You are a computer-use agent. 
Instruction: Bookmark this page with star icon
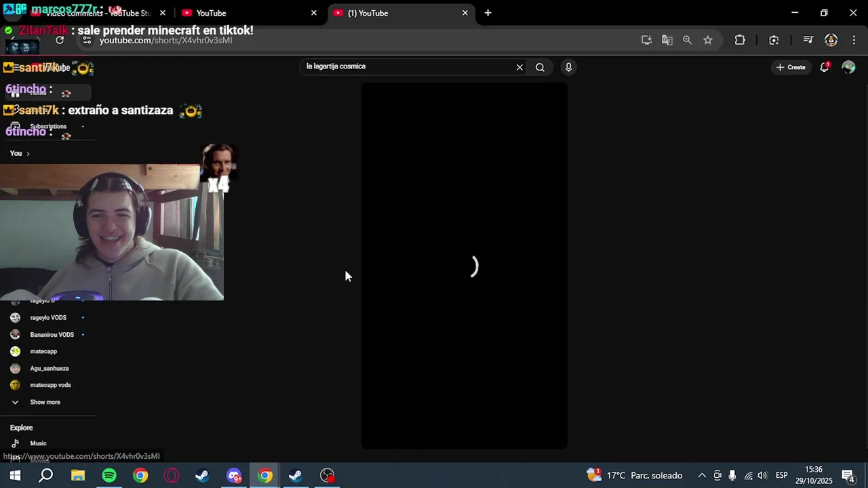[708, 40]
